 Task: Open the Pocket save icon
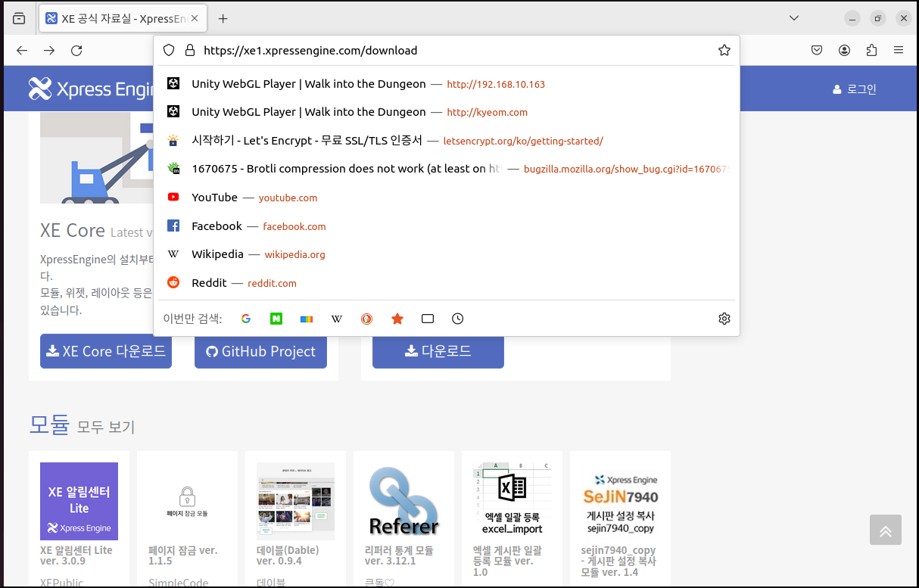point(817,51)
